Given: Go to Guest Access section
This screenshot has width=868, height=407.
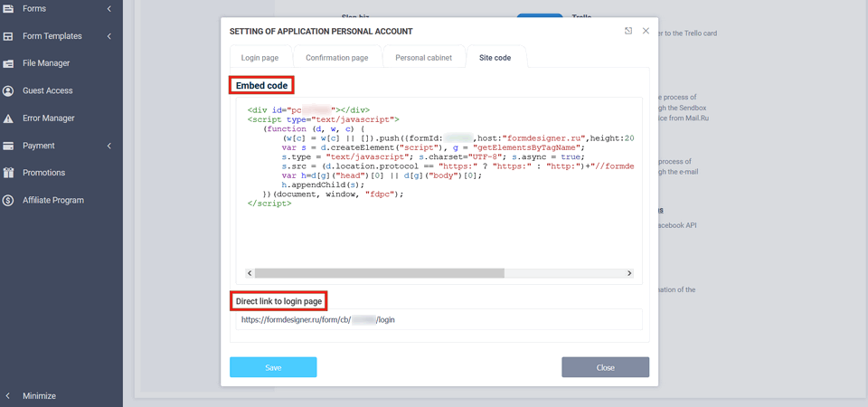Looking at the screenshot, I should pos(48,90).
